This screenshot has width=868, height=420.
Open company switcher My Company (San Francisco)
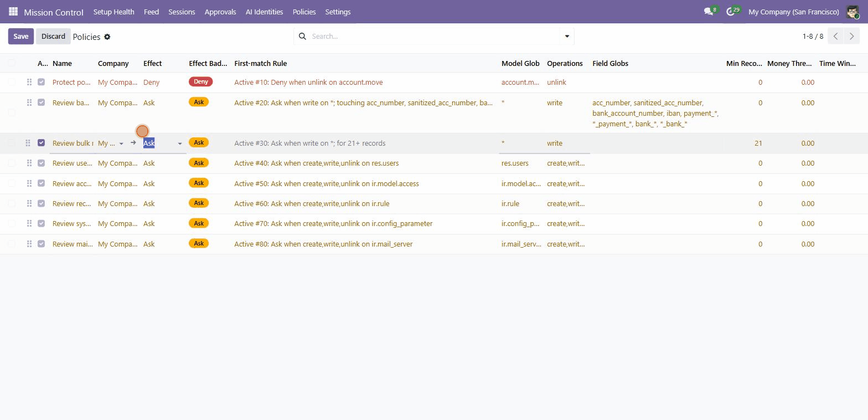coord(793,12)
